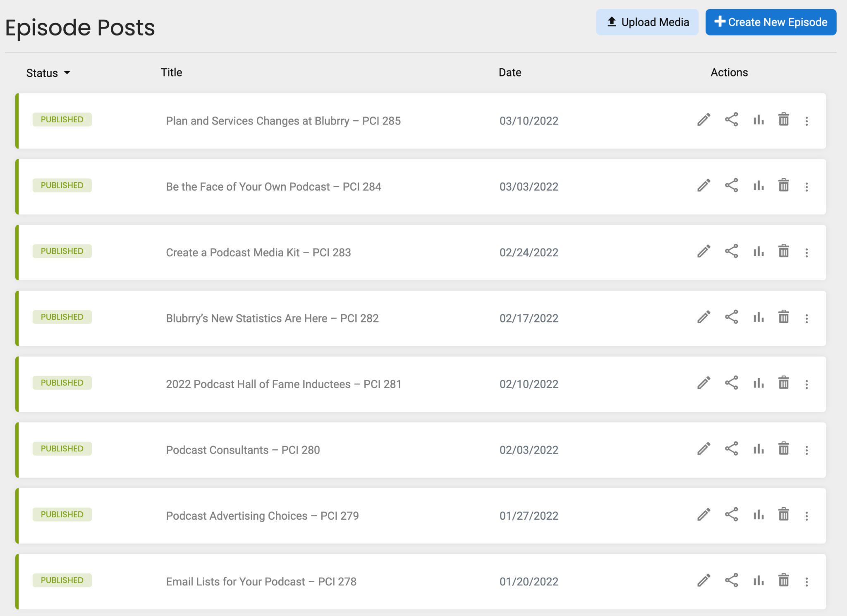The height and width of the screenshot is (616, 847).
Task: Open the three-dot menu for "Podcast Consultants"
Action: tap(806, 449)
